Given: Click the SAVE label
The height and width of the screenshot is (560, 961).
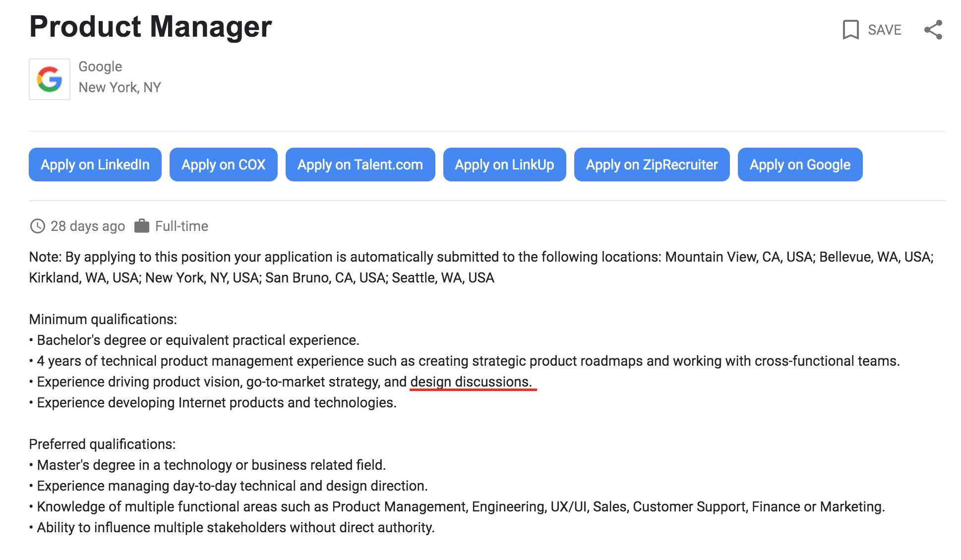Looking at the screenshot, I should (884, 30).
